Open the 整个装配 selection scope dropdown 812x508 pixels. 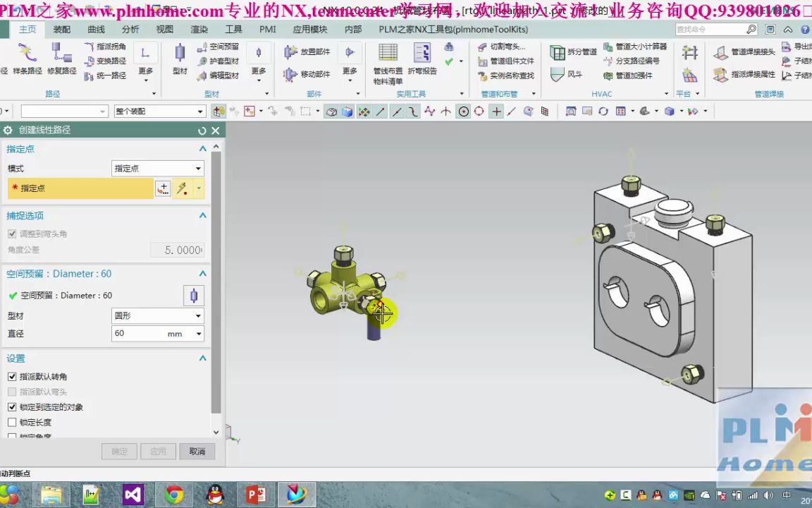coord(160,111)
